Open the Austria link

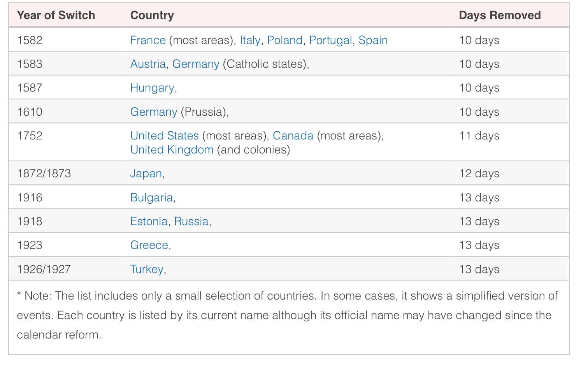point(148,64)
